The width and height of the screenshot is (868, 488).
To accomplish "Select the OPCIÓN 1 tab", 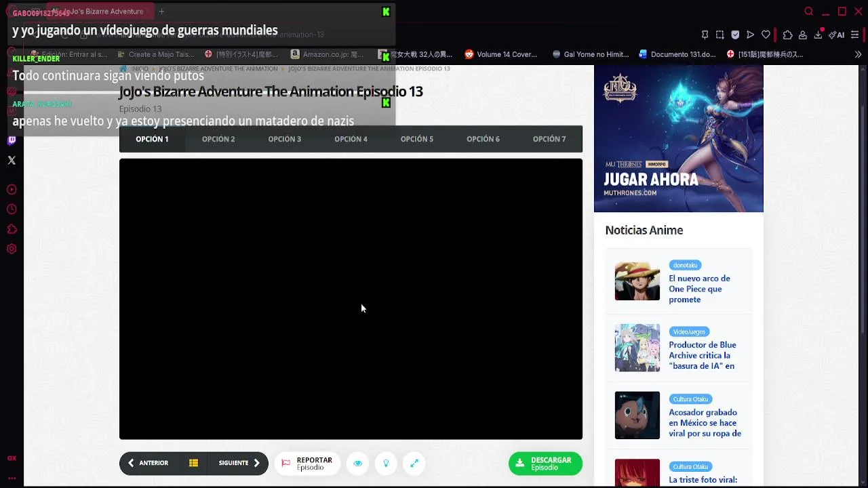I will point(152,139).
